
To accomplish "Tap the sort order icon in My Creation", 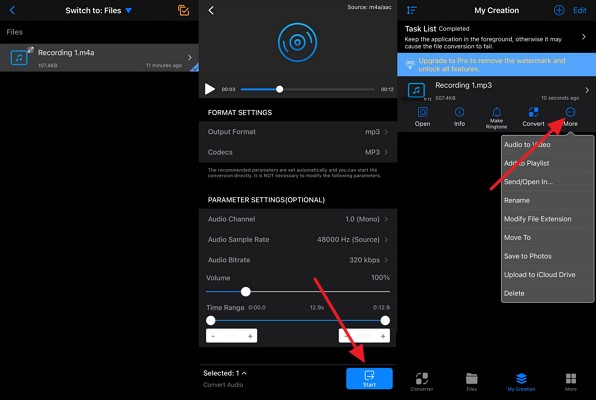I will tap(412, 10).
